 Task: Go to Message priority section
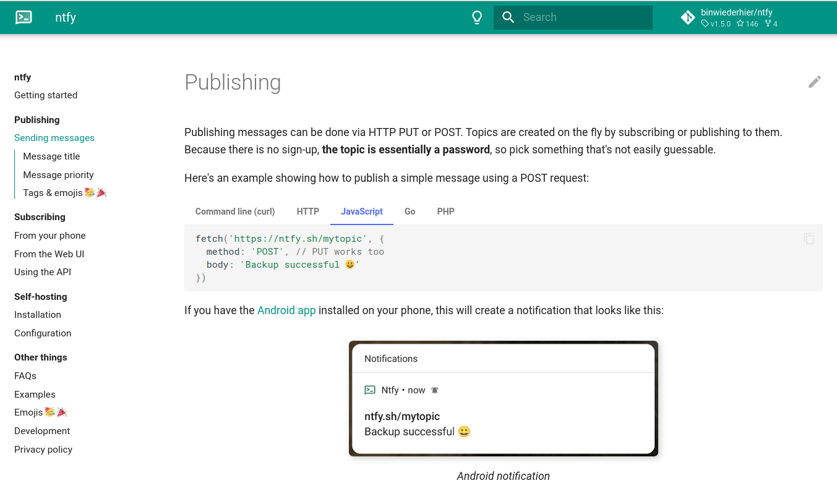click(x=58, y=175)
